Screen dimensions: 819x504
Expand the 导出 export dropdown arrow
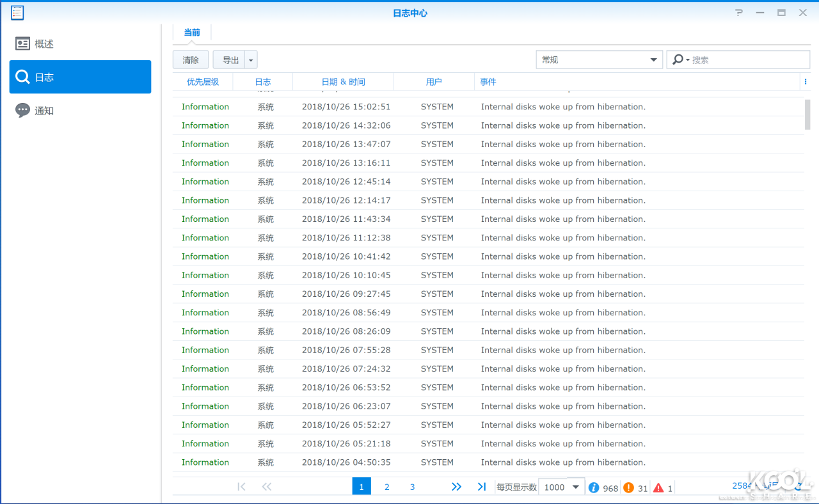coord(251,60)
